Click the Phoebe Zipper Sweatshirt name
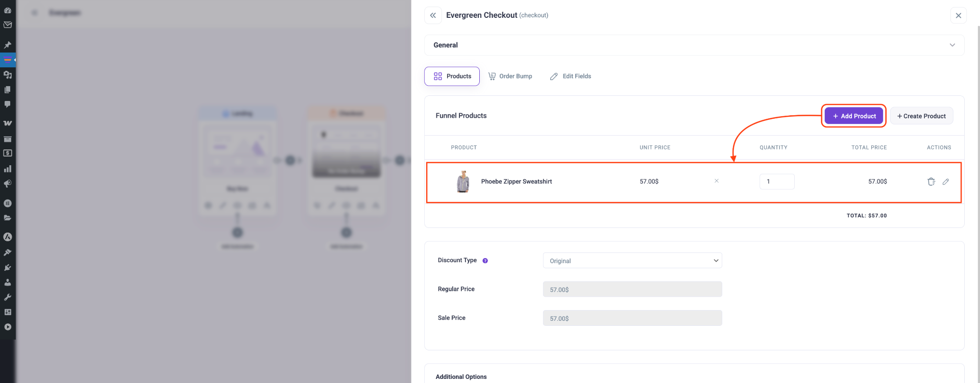 pyautogui.click(x=516, y=182)
